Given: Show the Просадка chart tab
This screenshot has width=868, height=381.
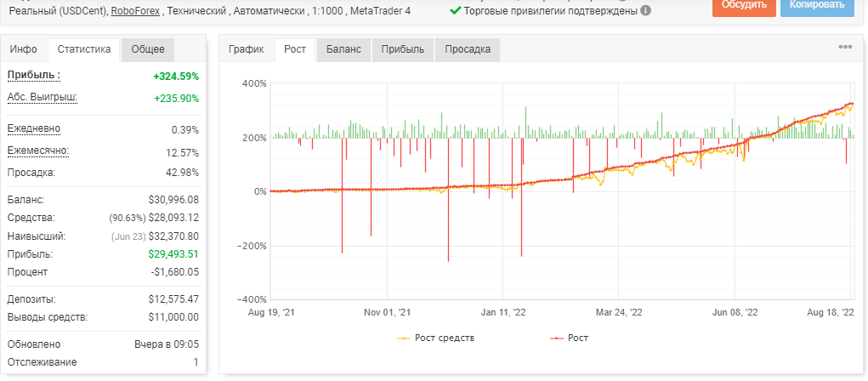Looking at the screenshot, I should pos(468,49).
